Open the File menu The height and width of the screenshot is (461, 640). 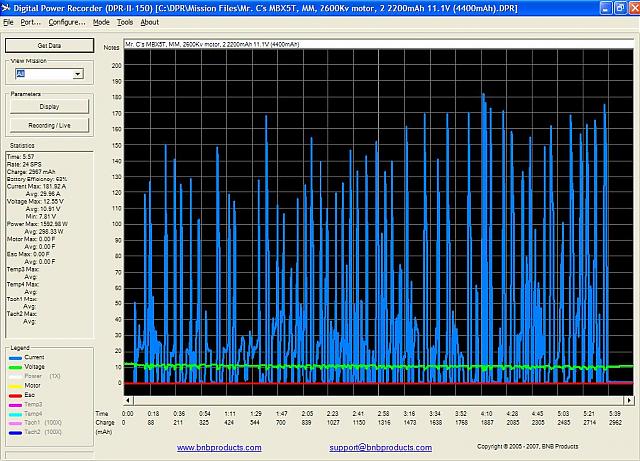(x=9, y=21)
